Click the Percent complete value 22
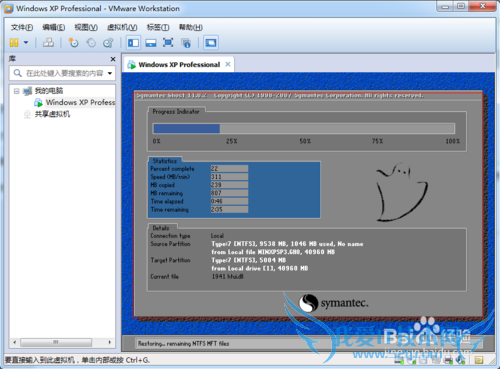500x369 pixels. click(229, 169)
